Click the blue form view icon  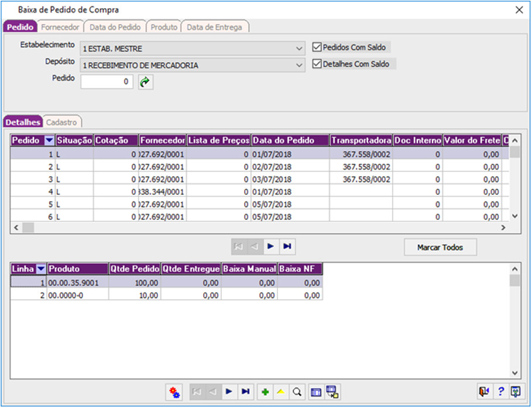(x=316, y=392)
